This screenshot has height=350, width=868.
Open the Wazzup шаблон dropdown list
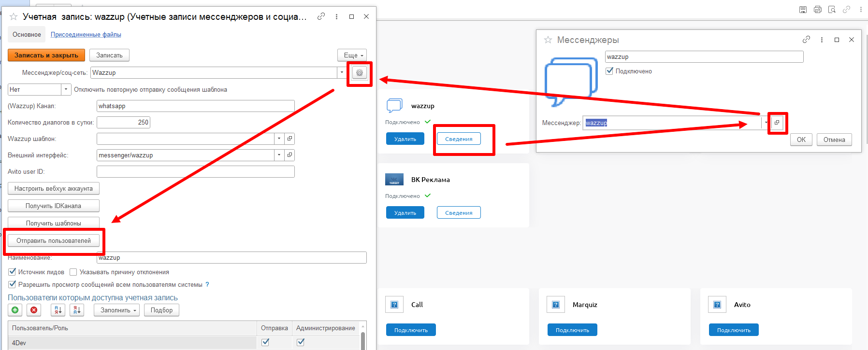279,139
